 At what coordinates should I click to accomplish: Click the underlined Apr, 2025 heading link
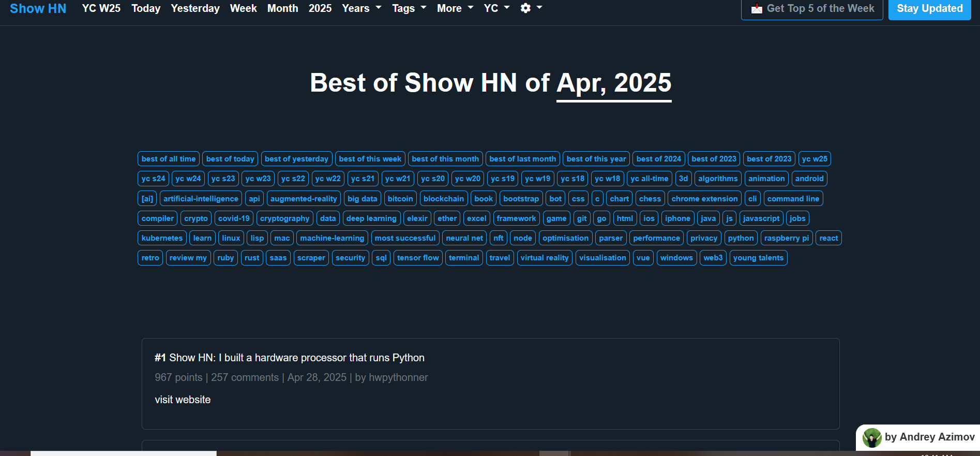click(614, 83)
